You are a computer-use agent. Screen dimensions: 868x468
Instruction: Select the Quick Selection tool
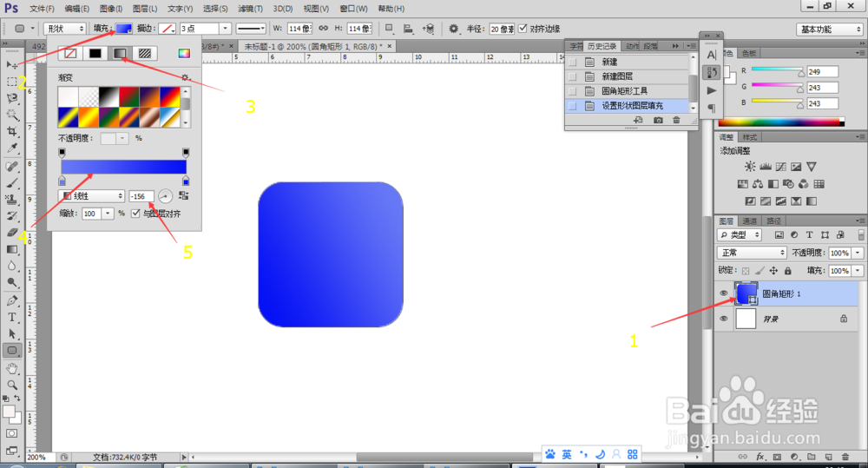[x=11, y=115]
